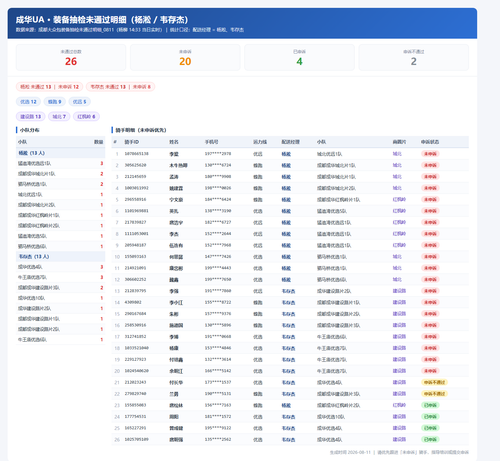Click the yellow 申诉不通过 badge in row 22
This screenshot has width=500, height=461.
pos(434,394)
